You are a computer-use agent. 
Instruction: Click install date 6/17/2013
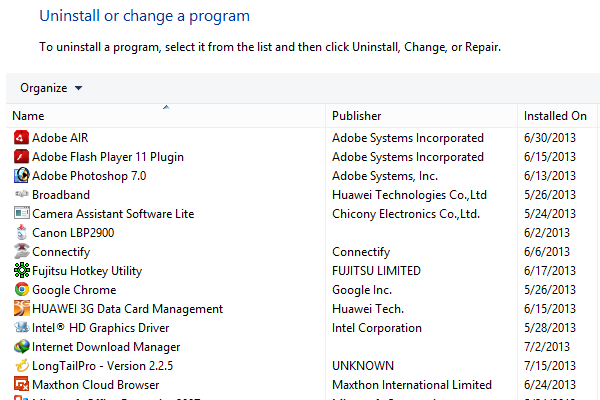pos(550,271)
